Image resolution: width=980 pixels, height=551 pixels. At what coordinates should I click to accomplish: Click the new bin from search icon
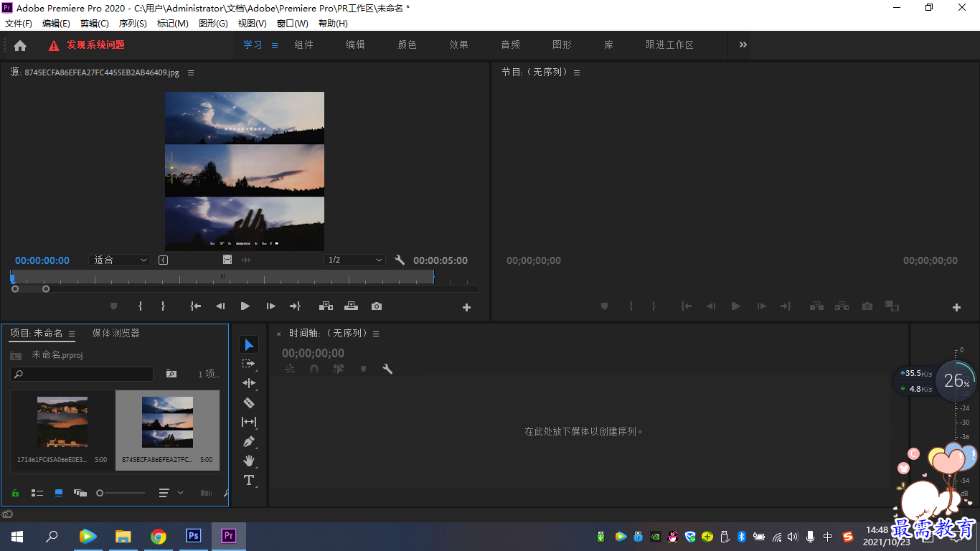point(171,374)
